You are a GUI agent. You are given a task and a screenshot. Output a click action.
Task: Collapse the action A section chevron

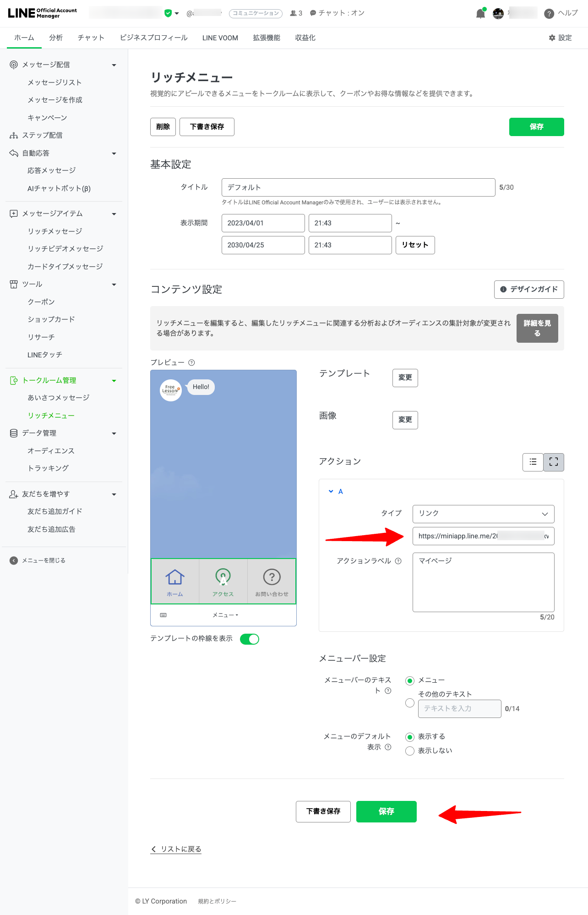pos(331,491)
